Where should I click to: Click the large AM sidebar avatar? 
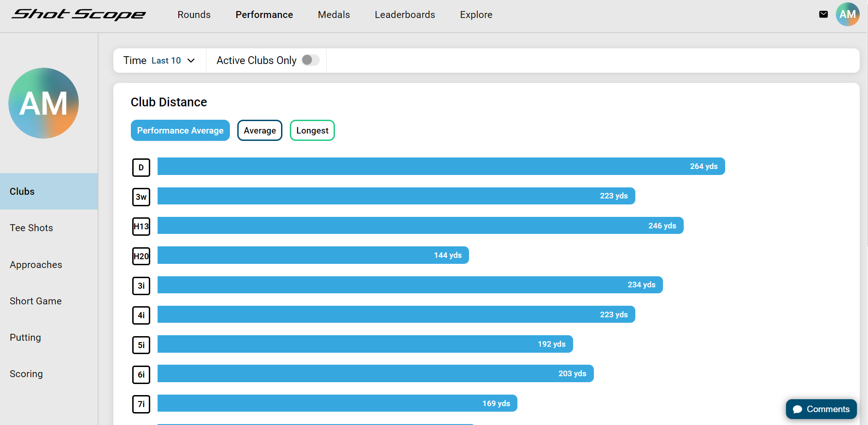(x=43, y=103)
